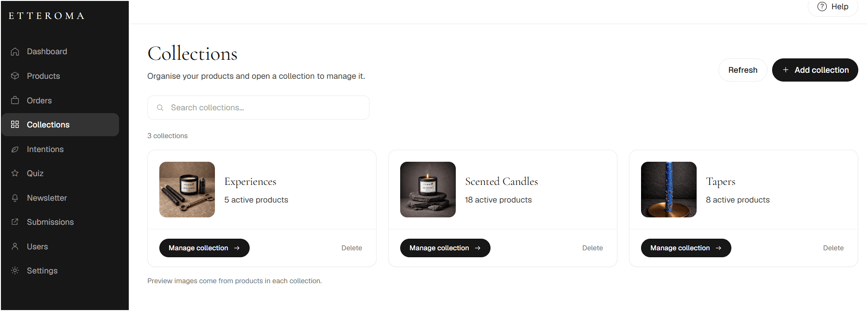
Task: Open the Quiz section
Action: pos(60,173)
